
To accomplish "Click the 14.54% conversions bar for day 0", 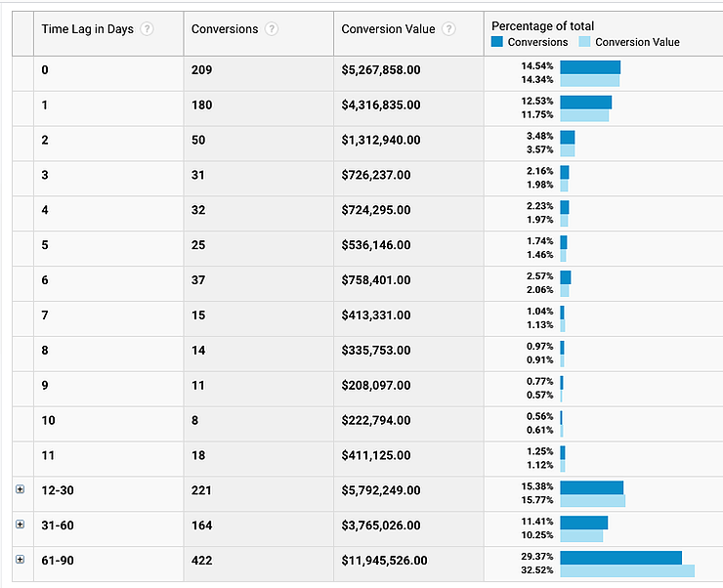I will tap(590, 66).
